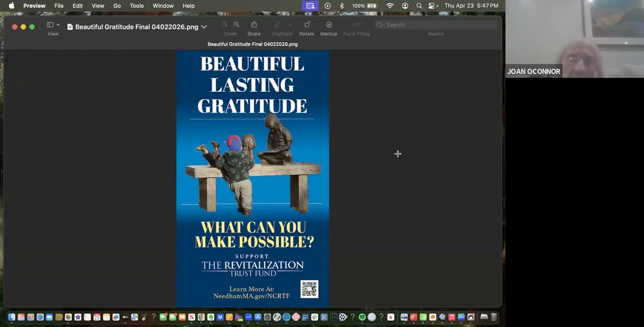Open the Apple menu
This screenshot has height=327, width=644.
click(x=12, y=6)
